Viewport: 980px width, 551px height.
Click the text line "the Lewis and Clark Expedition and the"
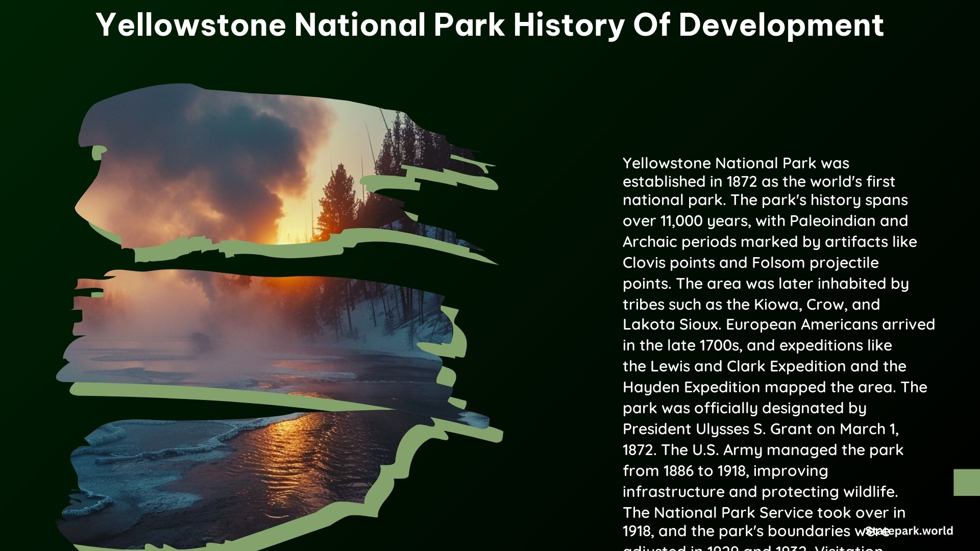coord(765,366)
